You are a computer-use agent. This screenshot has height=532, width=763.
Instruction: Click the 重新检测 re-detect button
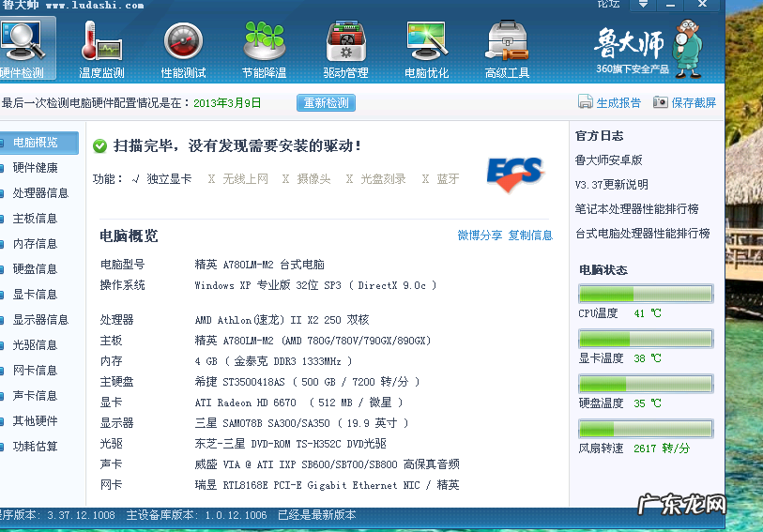[326, 103]
